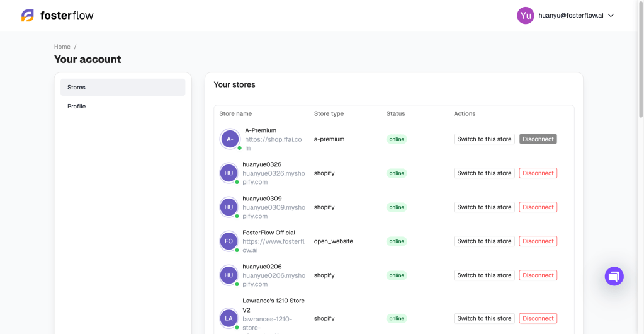Click the Store name column header
Viewport: 644px width, 334px height.
coord(235,113)
